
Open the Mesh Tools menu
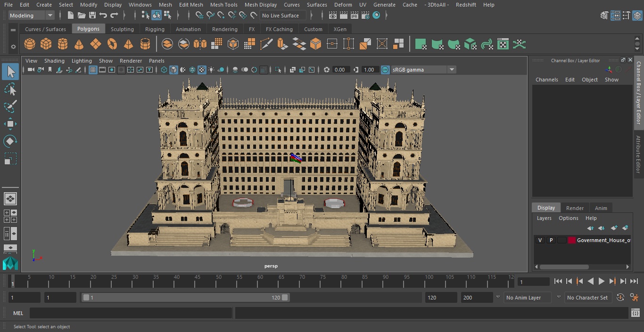click(x=223, y=5)
